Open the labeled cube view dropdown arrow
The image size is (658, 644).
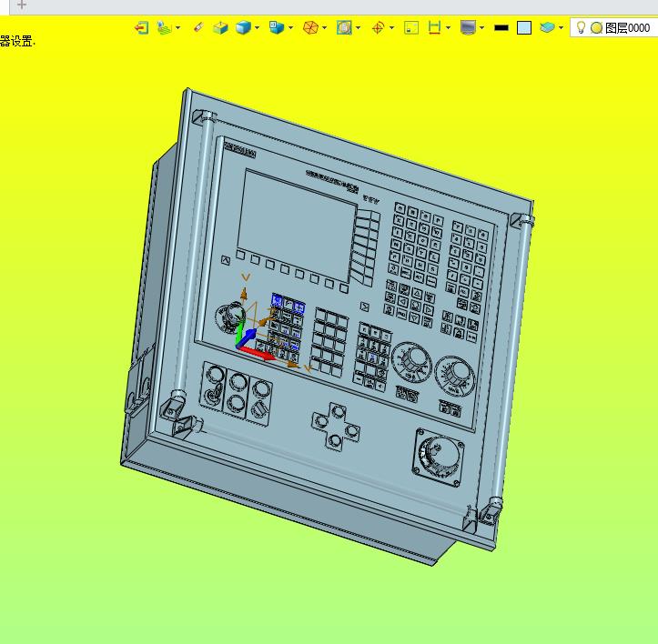[x=290, y=28]
